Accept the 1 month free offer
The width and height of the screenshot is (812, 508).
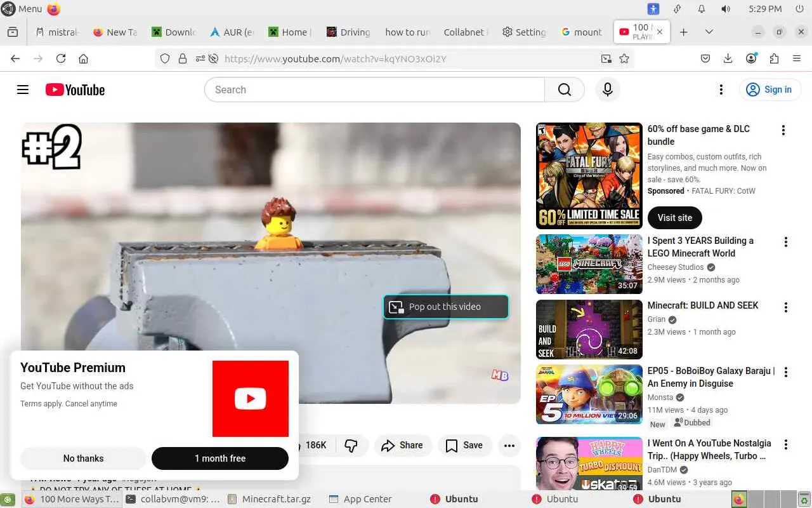click(220, 458)
